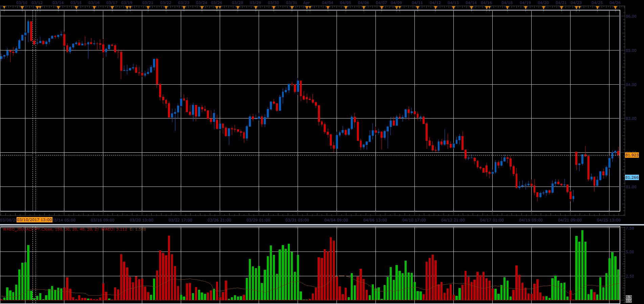Click the orange marker under 03/14
Image resolution: width=644 pixels, height=304 pixels.
tap(58, 8)
